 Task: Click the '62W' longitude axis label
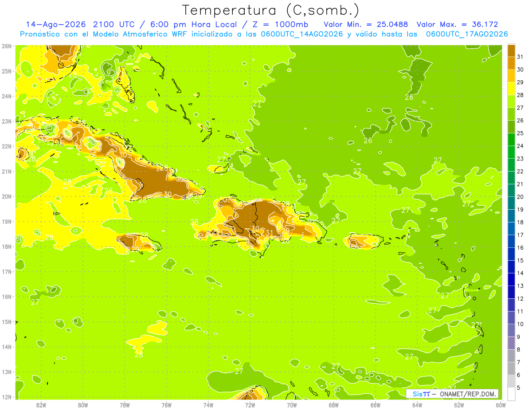(459, 405)
